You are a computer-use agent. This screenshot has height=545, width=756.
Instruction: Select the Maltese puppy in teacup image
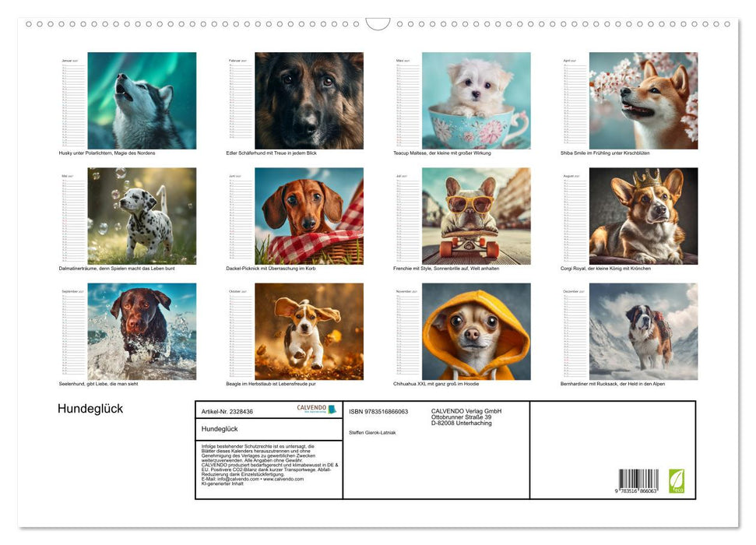tap(476, 100)
